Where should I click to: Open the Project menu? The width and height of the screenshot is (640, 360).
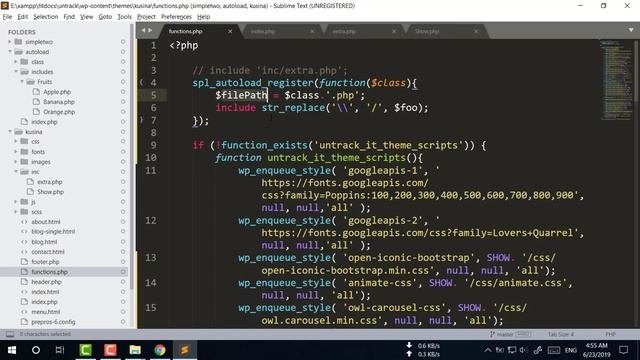click(146, 17)
